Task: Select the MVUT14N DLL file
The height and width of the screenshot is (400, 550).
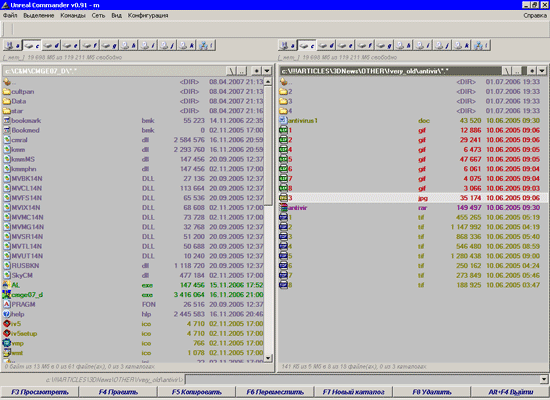Action: (133, 256)
